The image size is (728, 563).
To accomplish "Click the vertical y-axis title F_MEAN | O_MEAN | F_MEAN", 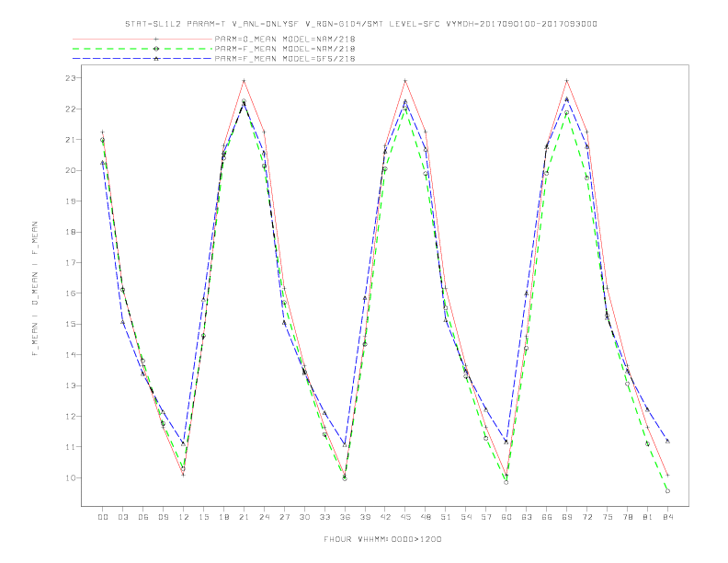I will tap(35, 289).
